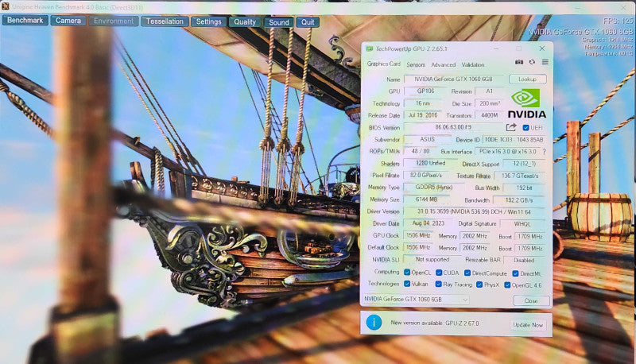
Task: Click the Resizable BAR Disabled value
Action: 524,260
